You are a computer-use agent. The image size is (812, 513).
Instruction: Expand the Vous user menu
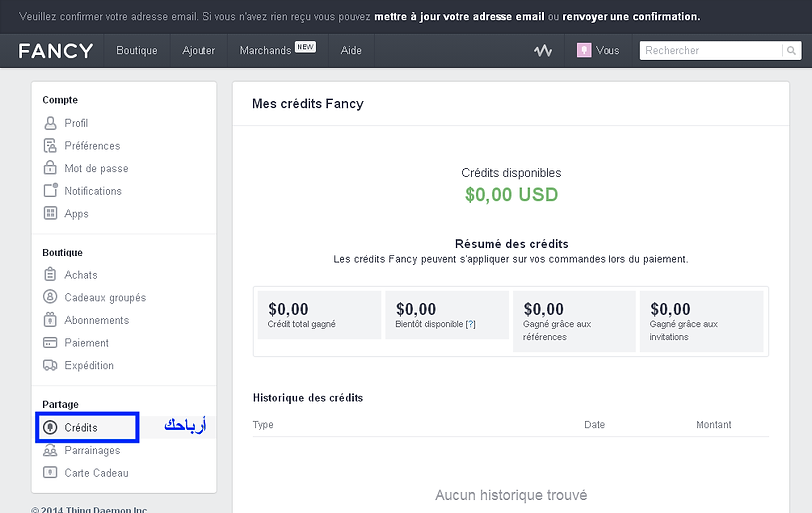[x=599, y=51]
